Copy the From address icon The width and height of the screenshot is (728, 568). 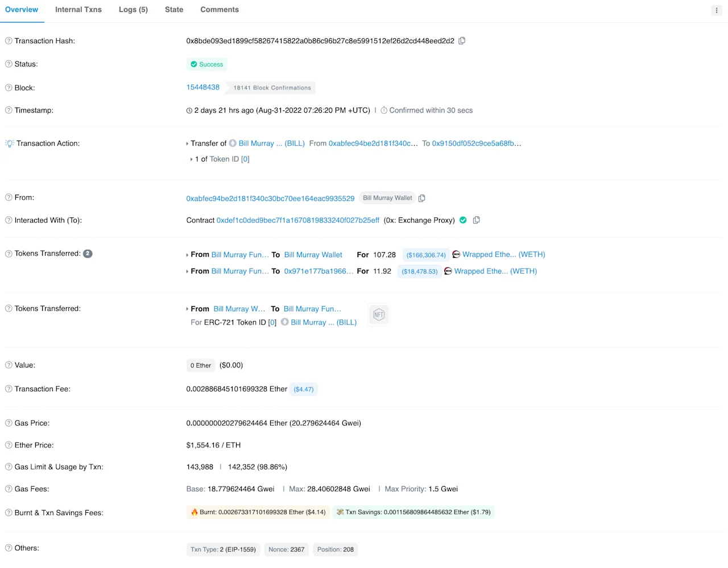[x=422, y=198]
